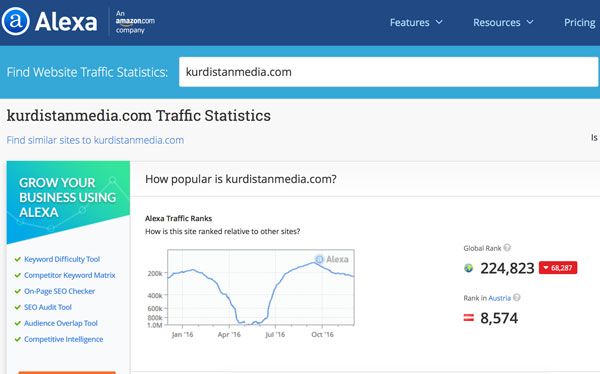
Task: Open the Rank in Austria help icon
Action: 517,297
